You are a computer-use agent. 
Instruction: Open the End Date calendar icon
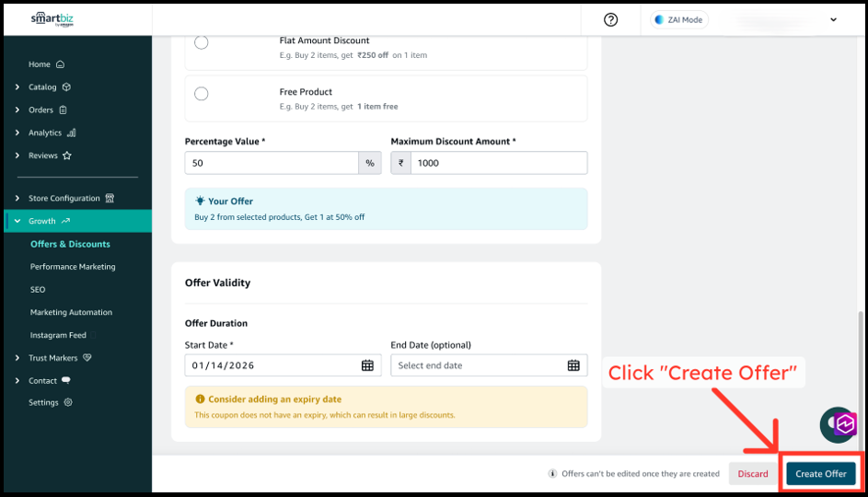[573, 365]
